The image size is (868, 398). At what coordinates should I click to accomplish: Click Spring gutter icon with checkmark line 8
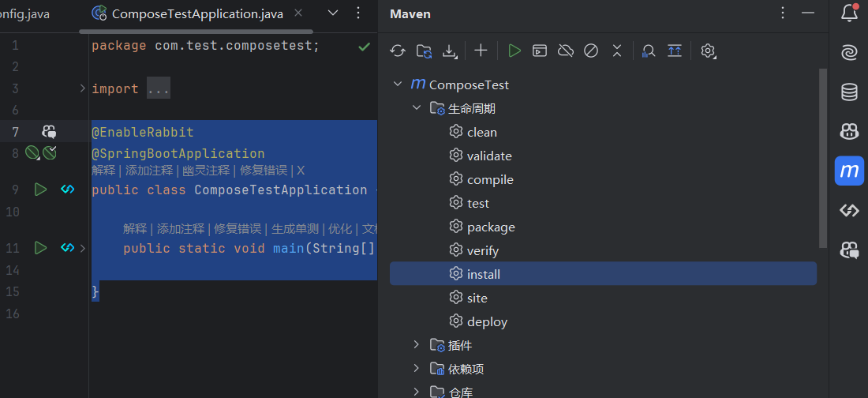click(49, 152)
